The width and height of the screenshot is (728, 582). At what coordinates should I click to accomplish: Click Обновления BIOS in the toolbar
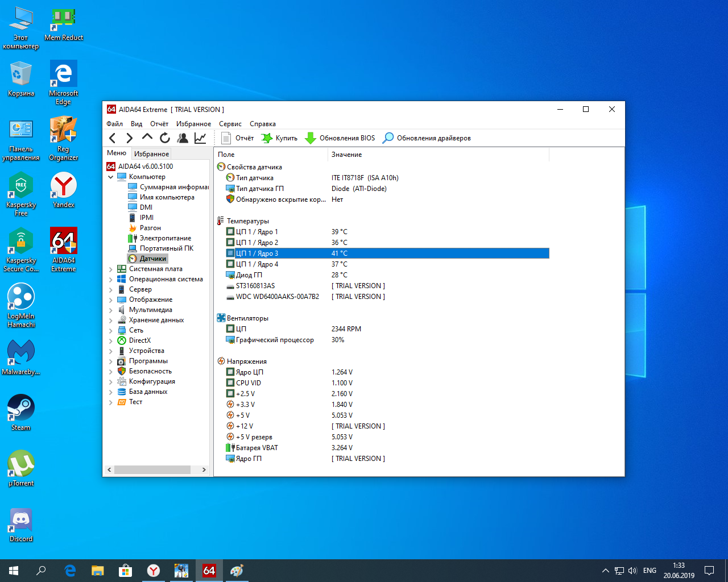(x=340, y=138)
